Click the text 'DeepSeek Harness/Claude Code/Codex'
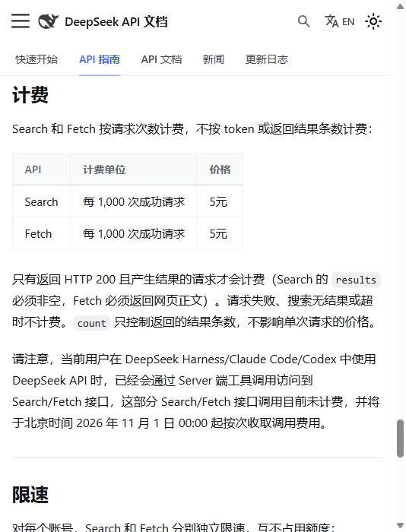Viewport: 406px width, 532px height. [231, 359]
